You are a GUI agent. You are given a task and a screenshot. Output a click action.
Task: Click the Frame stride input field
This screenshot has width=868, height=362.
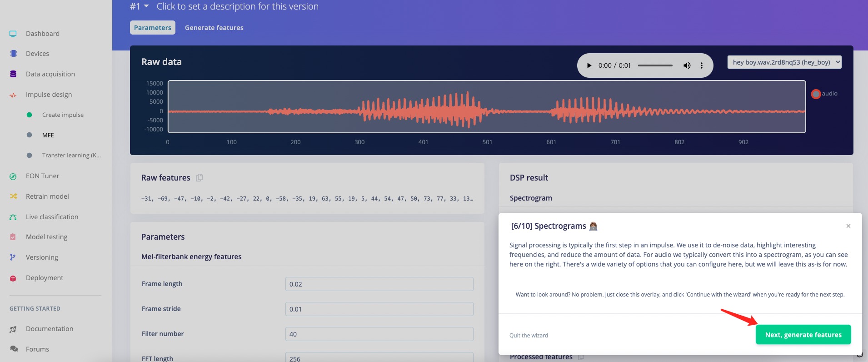coord(379,309)
